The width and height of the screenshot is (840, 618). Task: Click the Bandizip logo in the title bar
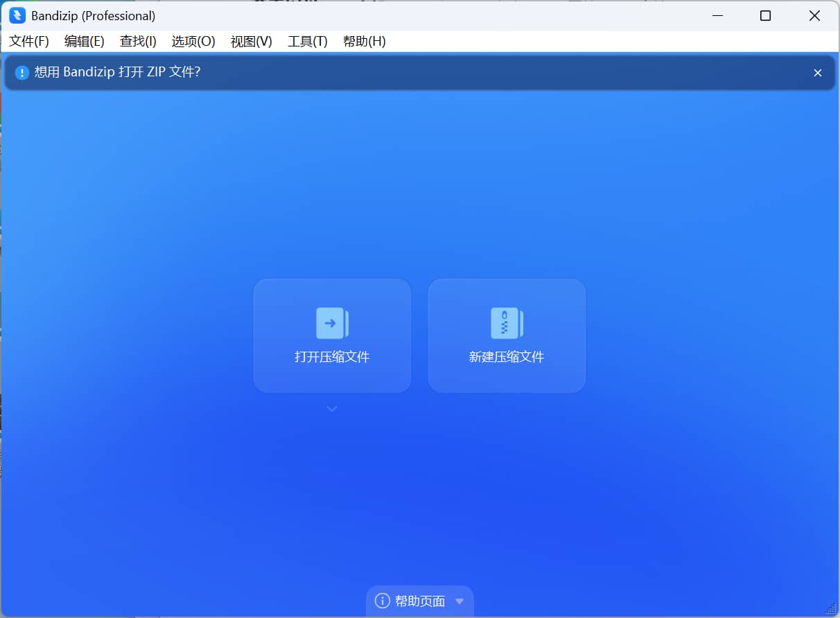[17, 15]
